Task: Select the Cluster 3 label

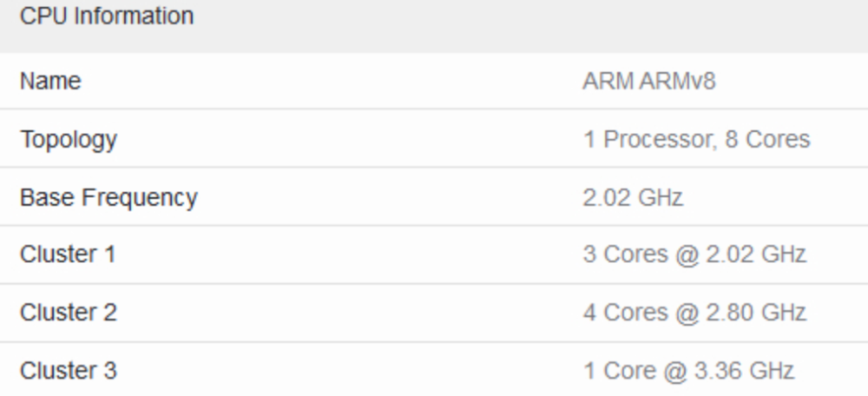Action: click(x=68, y=371)
